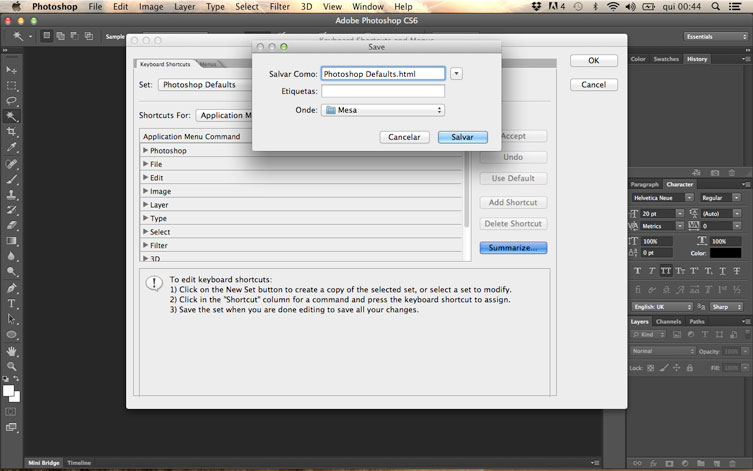The width and height of the screenshot is (753, 471).
Task: Select the Zoom tool in toolbar
Action: pyautogui.click(x=12, y=367)
